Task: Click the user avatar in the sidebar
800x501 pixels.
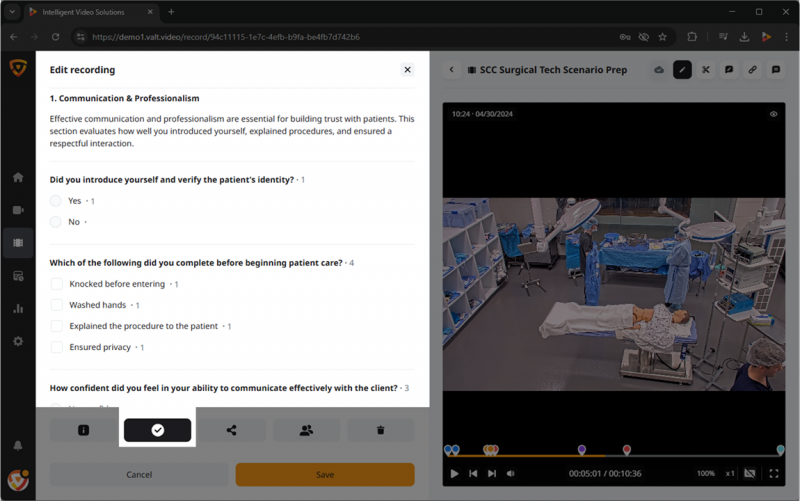Action: [18, 480]
